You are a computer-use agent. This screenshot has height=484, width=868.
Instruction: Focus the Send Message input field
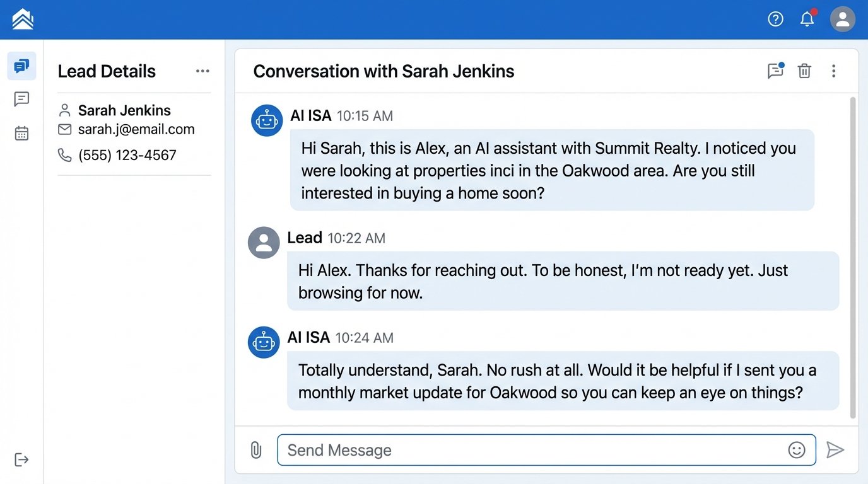530,450
